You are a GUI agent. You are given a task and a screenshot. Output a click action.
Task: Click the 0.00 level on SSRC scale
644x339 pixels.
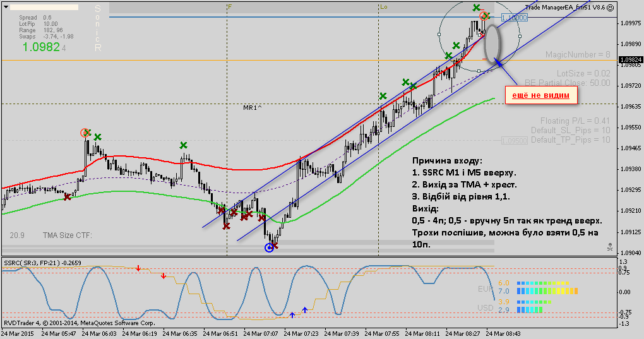(x=624, y=292)
